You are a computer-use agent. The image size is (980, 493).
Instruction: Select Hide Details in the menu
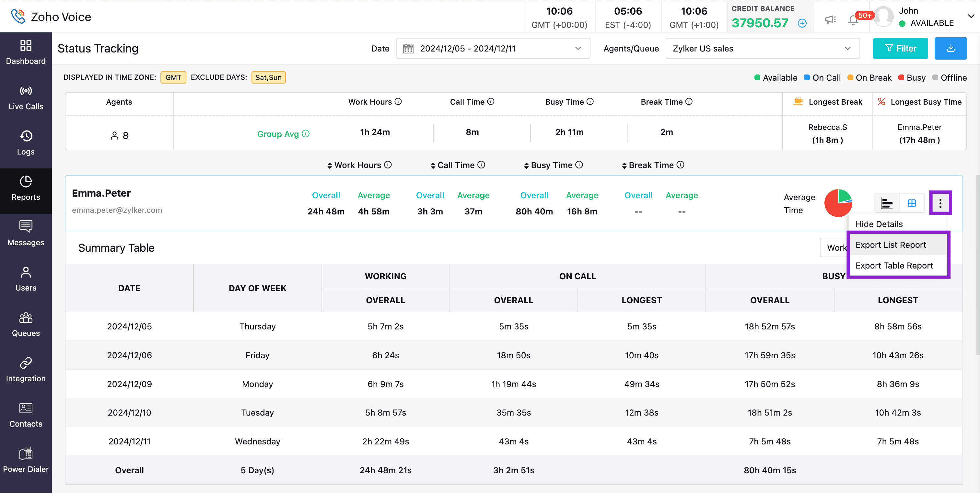pos(879,224)
